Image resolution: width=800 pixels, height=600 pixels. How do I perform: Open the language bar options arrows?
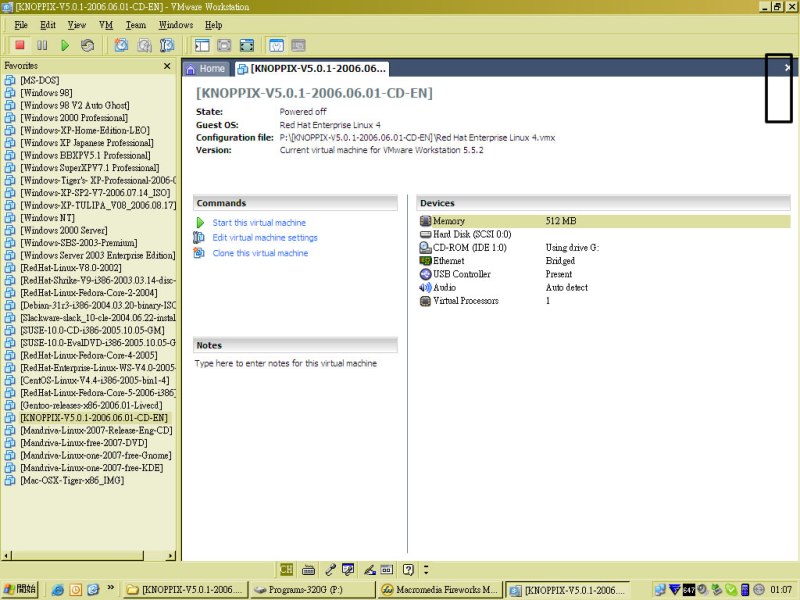(x=426, y=569)
